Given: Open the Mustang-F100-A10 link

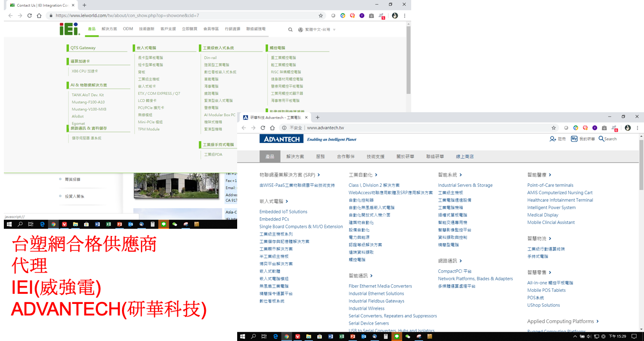Looking at the screenshot, I should pyautogui.click(x=88, y=102).
